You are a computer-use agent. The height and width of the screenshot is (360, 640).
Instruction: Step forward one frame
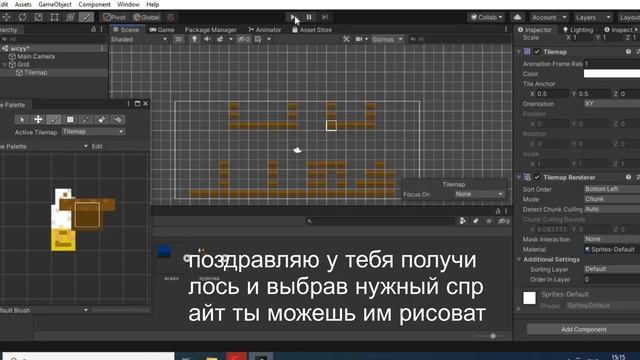[x=325, y=17]
